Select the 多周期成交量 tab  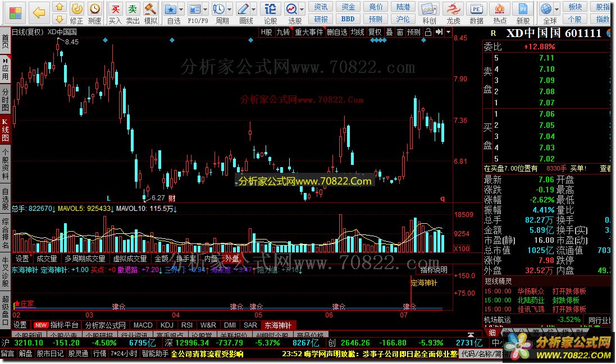tap(85, 259)
